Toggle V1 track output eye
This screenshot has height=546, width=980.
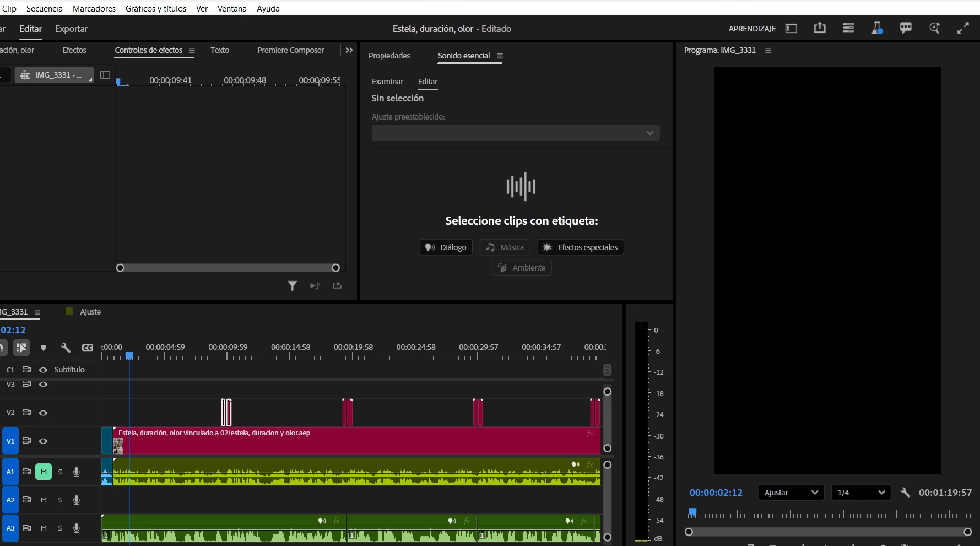coord(43,441)
